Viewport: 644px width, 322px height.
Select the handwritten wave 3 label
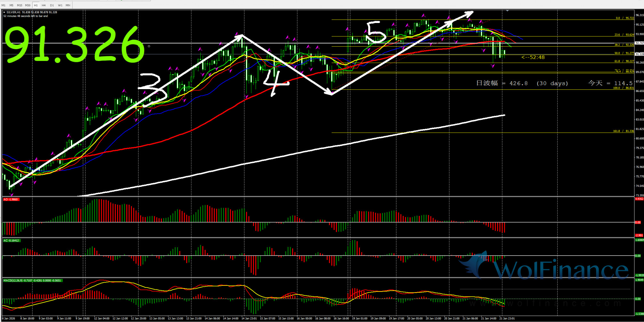point(153,89)
